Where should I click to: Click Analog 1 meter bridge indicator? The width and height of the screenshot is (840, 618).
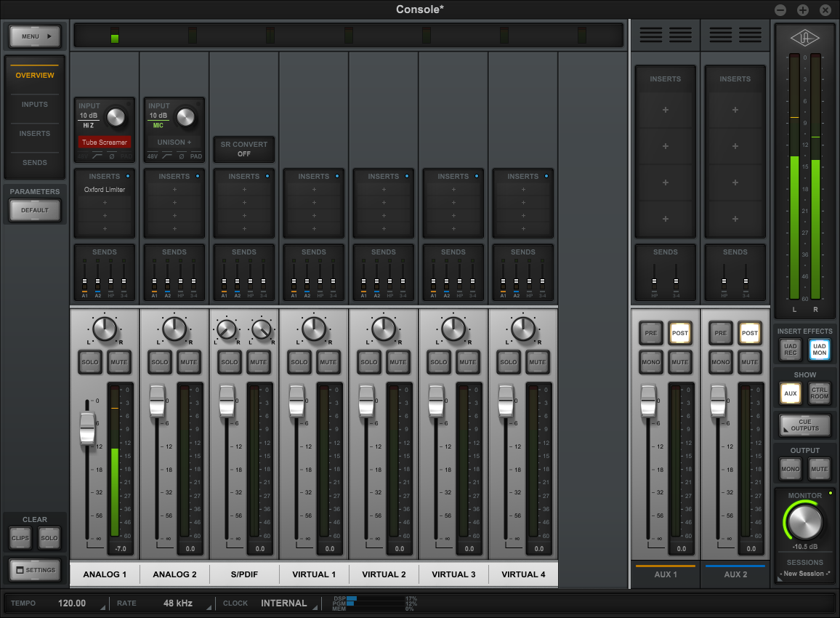(115, 36)
